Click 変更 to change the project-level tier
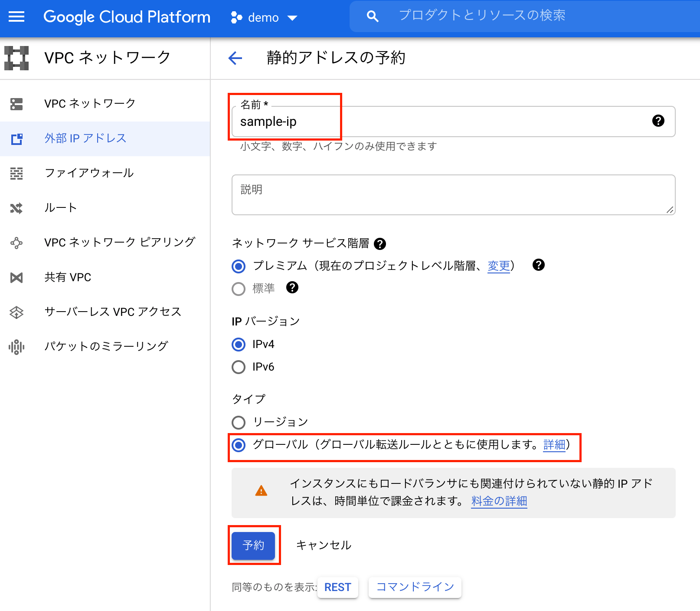Image resolution: width=700 pixels, height=611 pixels. (x=498, y=266)
